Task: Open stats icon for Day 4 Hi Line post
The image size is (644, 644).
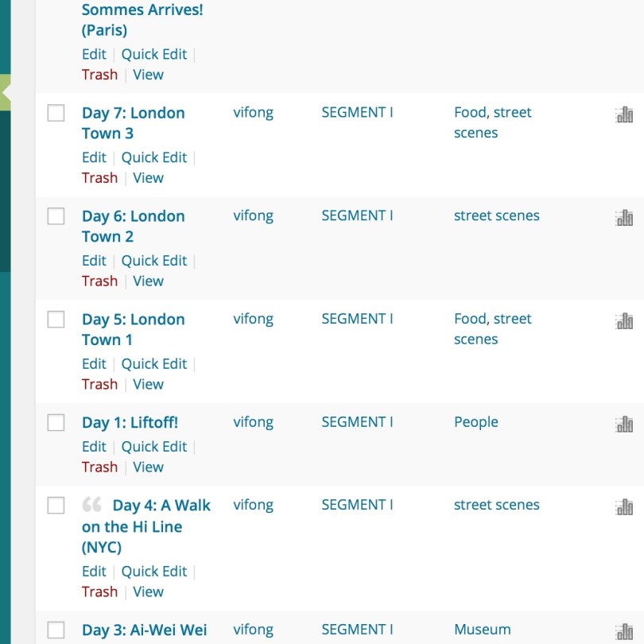Action: click(x=624, y=507)
